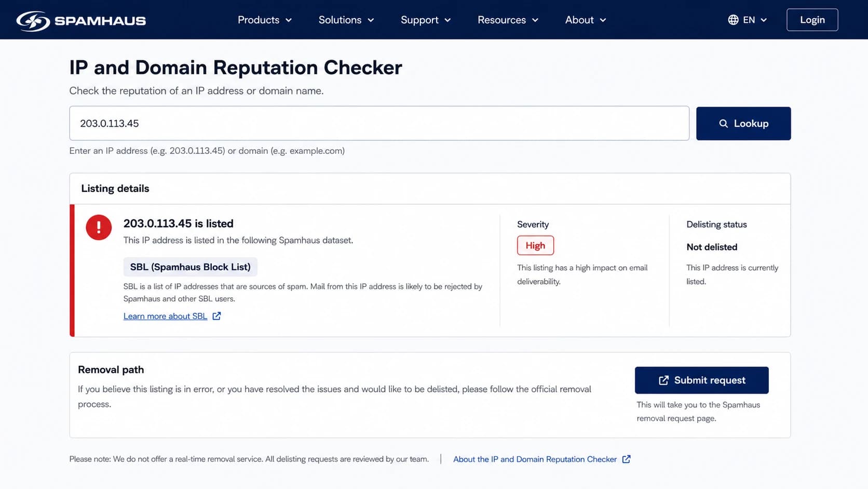
Task: Click the magnifier icon in Lookup
Action: [x=723, y=124]
